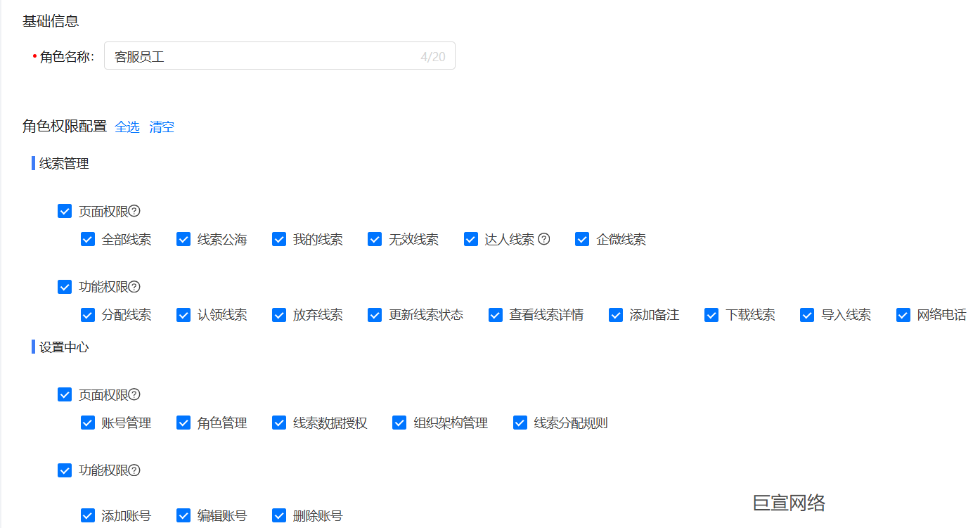Toggle 页面权限 checkbox under 设置中心
This screenshot has width=980, height=528.
(x=65, y=394)
